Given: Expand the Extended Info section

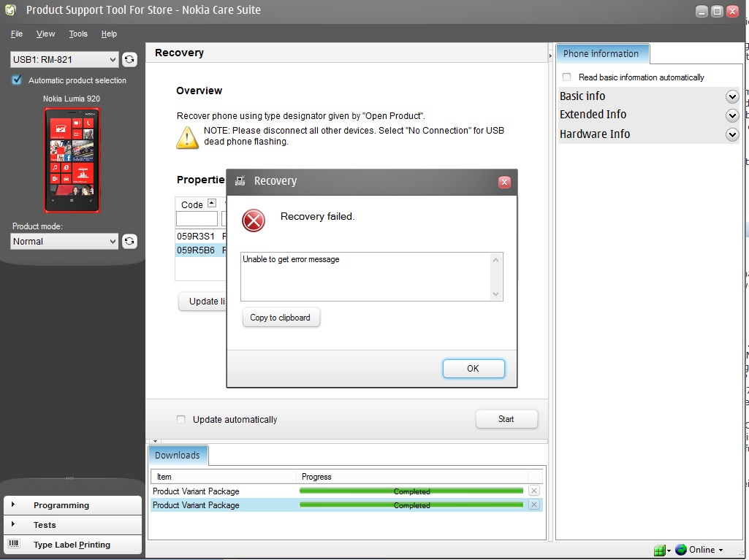Looking at the screenshot, I should [731, 115].
